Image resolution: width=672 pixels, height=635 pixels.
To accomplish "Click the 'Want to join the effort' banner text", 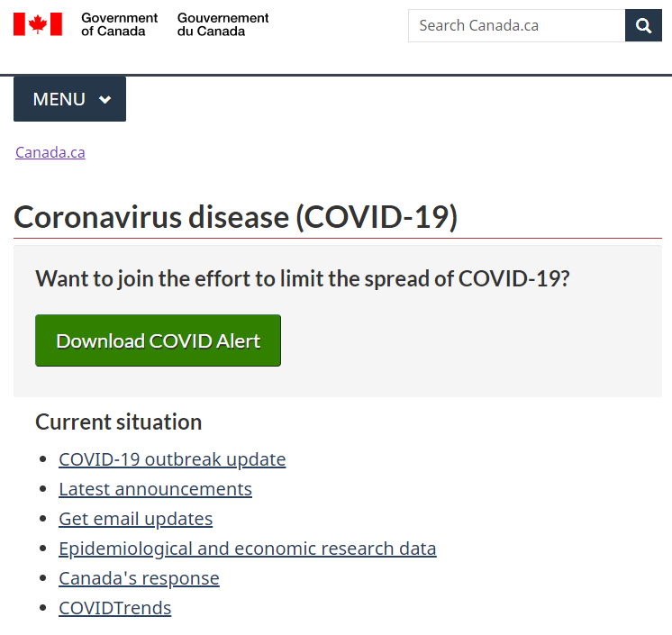I will click(x=302, y=278).
